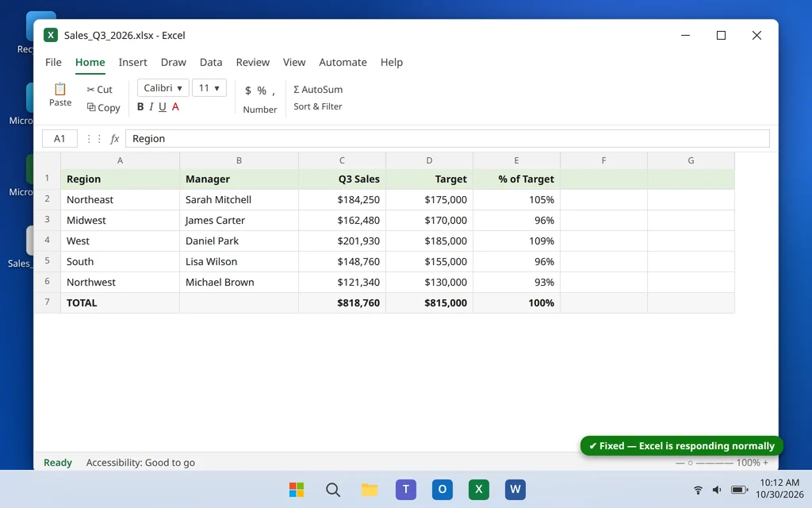Image resolution: width=812 pixels, height=508 pixels.
Task: Switch to the Home tab
Action: pyautogui.click(x=90, y=62)
